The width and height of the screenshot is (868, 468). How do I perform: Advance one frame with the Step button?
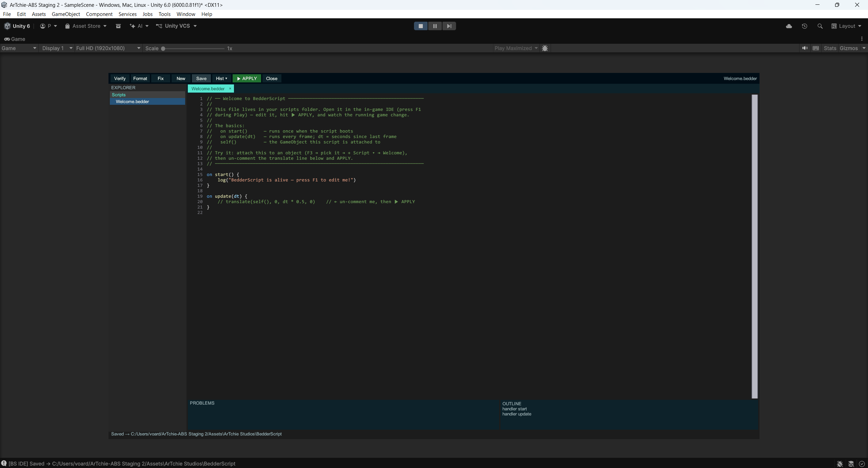pyautogui.click(x=449, y=26)
